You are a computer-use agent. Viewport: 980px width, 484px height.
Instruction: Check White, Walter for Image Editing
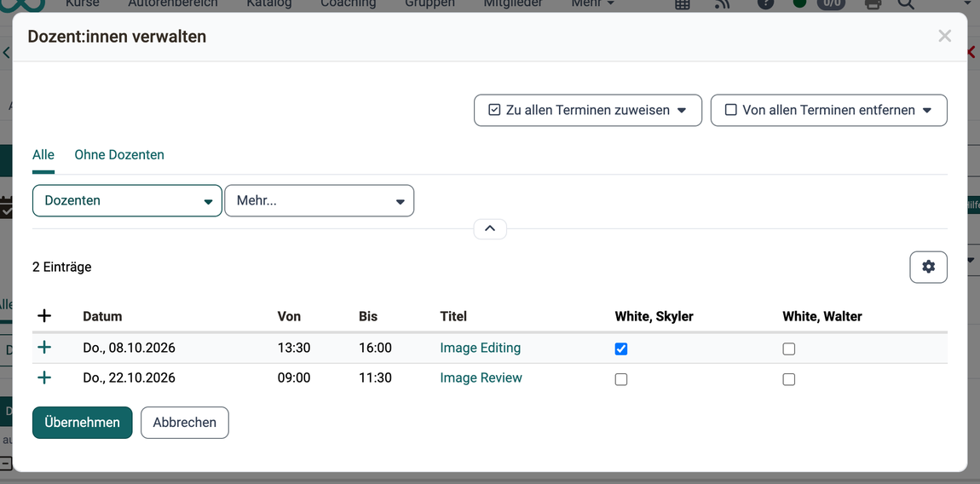789,349
